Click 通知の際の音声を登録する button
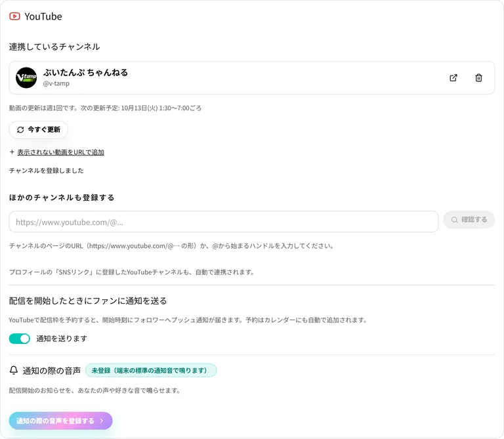 (x=61, y=421)
